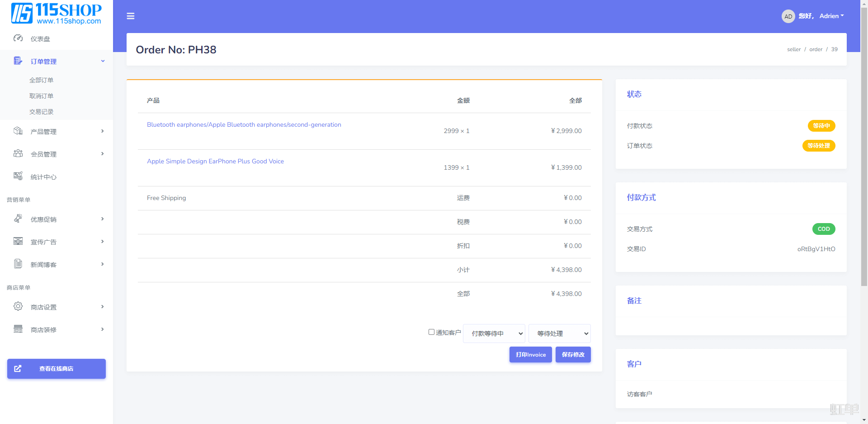
Task: Click the 打印Invoice button
Action: pyautogui.click(x=531, y=355)
